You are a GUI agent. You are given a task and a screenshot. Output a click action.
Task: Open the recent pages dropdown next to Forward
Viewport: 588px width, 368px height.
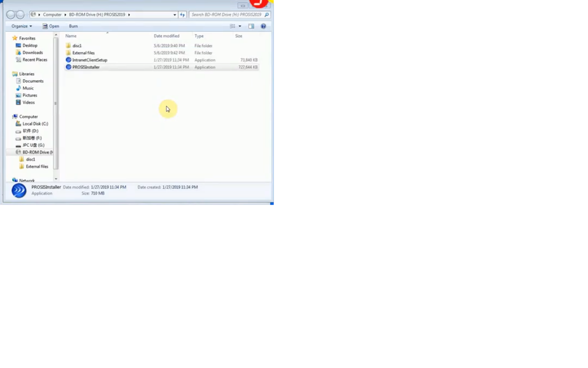(27, 15)
